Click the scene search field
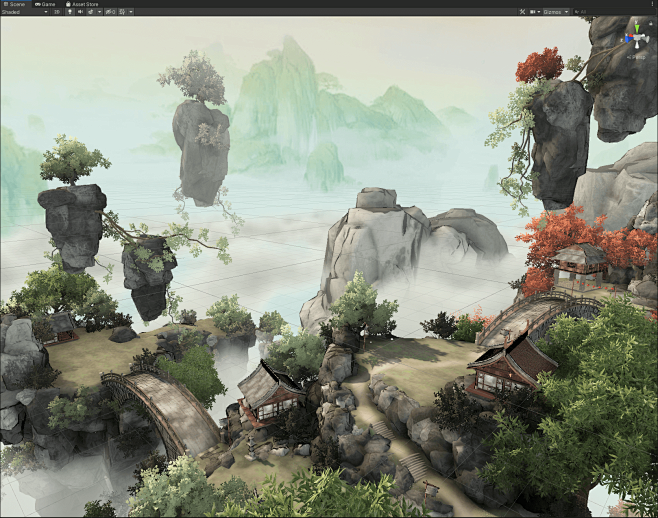658x518 pixels. (x=614, y=12)
